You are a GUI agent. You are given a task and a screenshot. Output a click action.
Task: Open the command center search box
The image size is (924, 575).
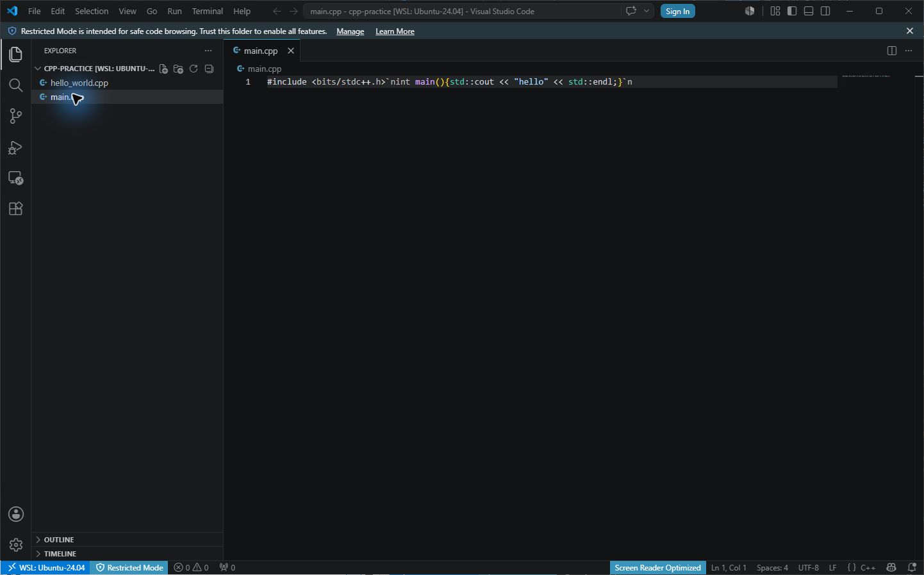pos(461,11)
